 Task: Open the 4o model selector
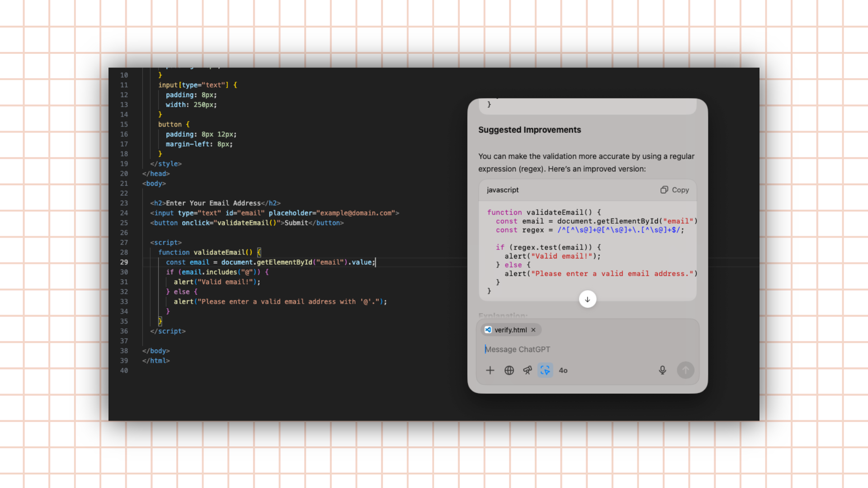coord(563,371)
